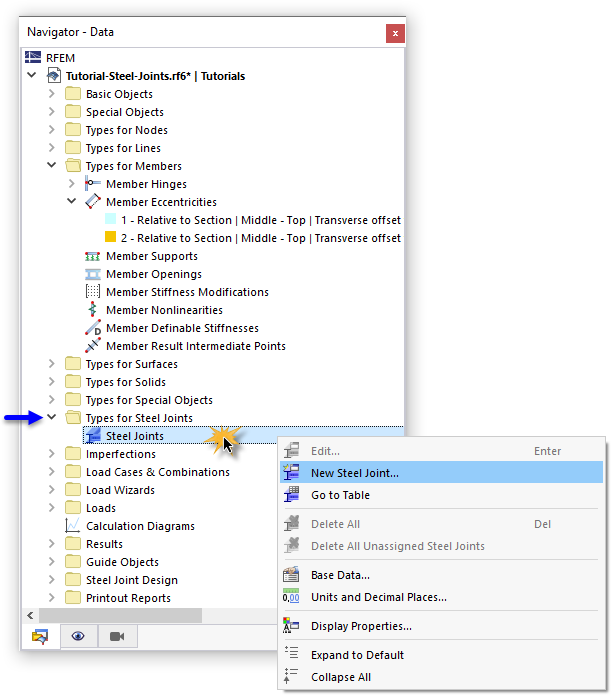
Task: Collapse the Tutorial-Steel-Joints model node
Action: [32, 75]
